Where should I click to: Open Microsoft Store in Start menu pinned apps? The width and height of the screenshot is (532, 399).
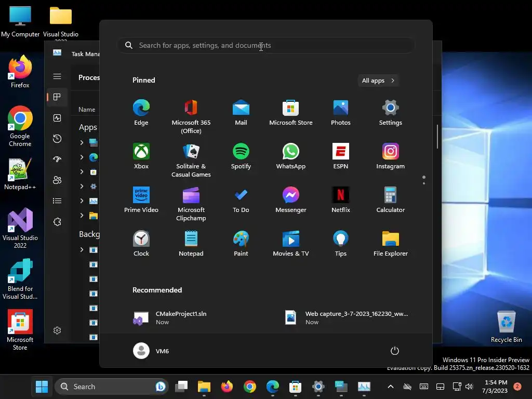tap(291, 113)
